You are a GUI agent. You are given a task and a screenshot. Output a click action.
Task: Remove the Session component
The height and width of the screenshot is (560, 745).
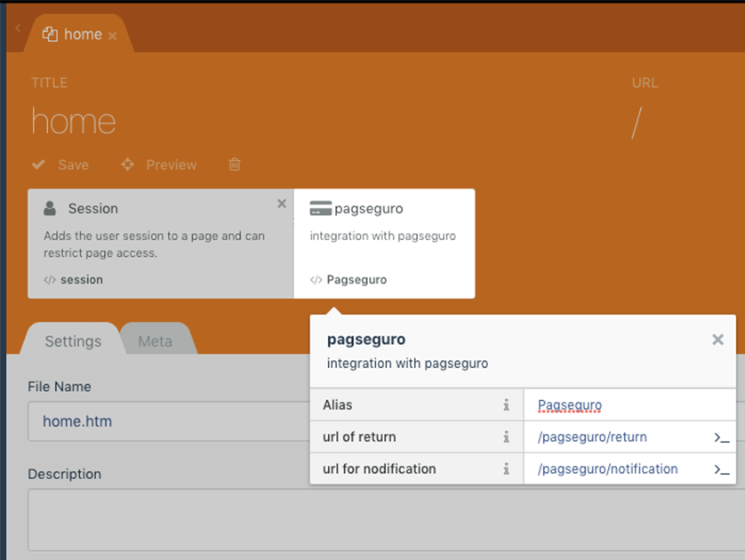click(x=282, y=204)
